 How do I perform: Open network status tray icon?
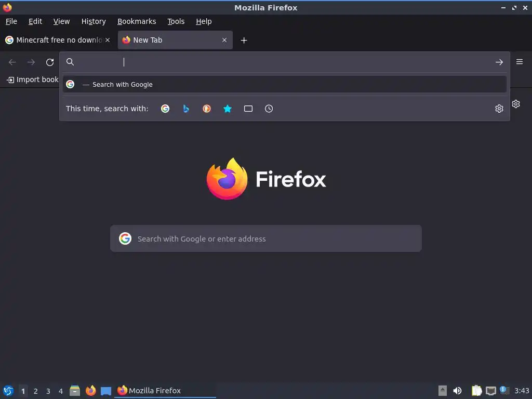[490, 391]
